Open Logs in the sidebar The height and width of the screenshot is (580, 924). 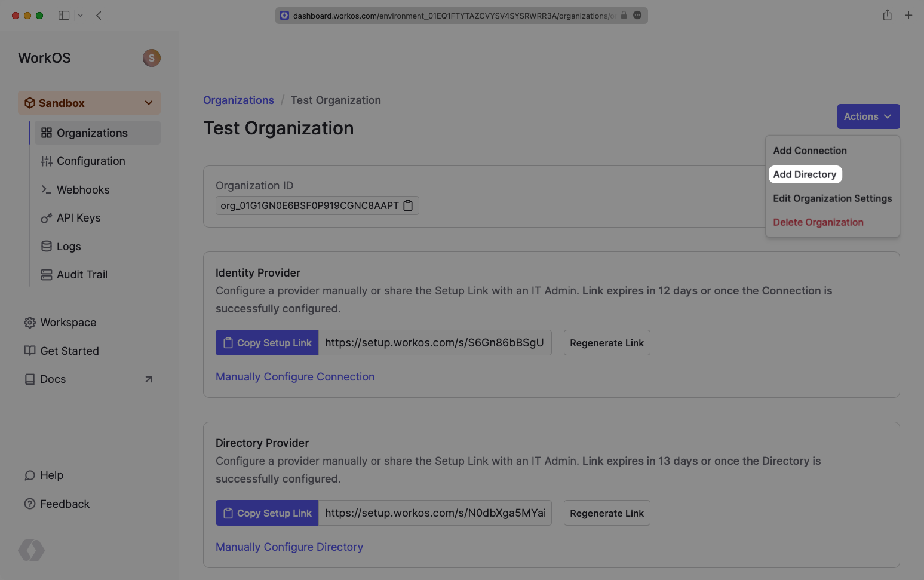68,246
